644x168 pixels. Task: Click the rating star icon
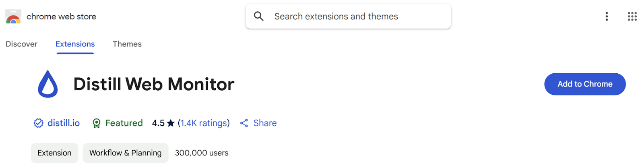click(171, 123)
